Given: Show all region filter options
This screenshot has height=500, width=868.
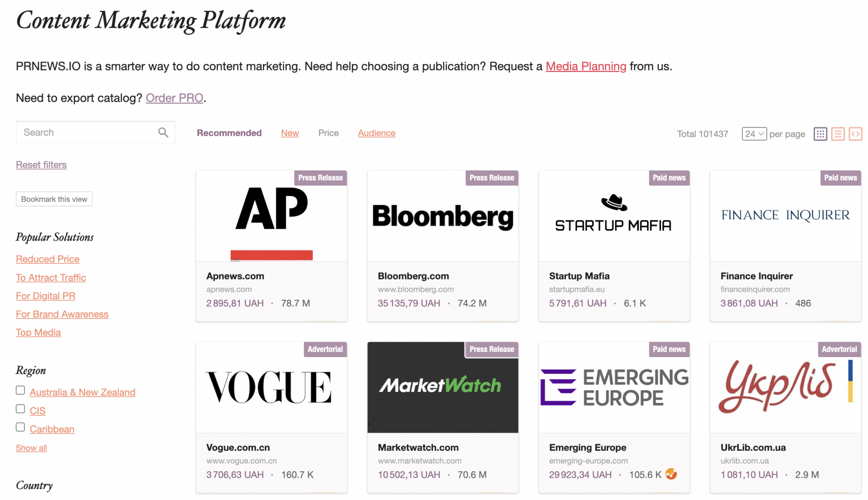Looking at the screenshot, I should [31, 447].
